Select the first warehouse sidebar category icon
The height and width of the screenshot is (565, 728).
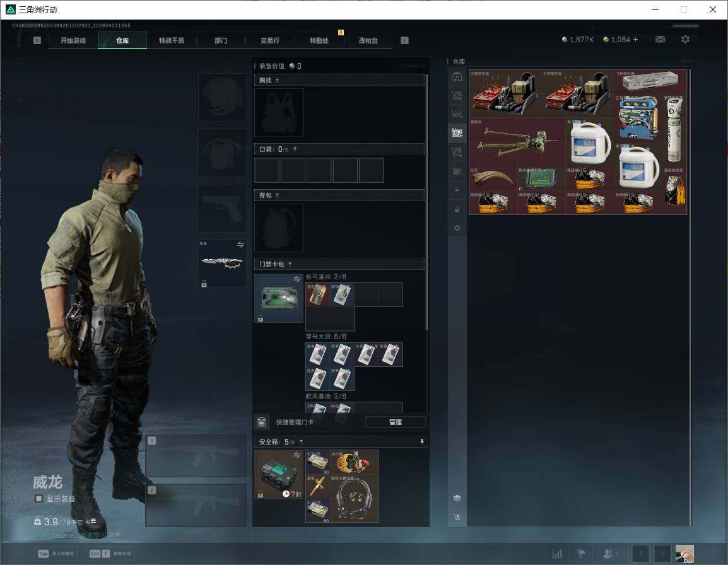[x=457, y=76]
